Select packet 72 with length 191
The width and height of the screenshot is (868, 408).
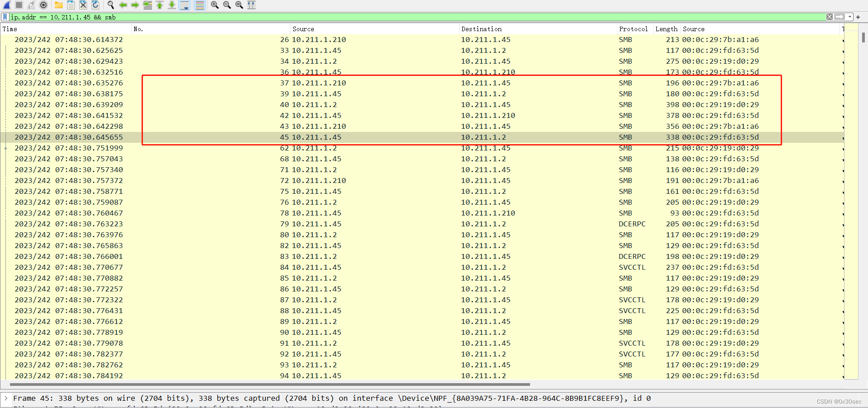pos(422,181)
